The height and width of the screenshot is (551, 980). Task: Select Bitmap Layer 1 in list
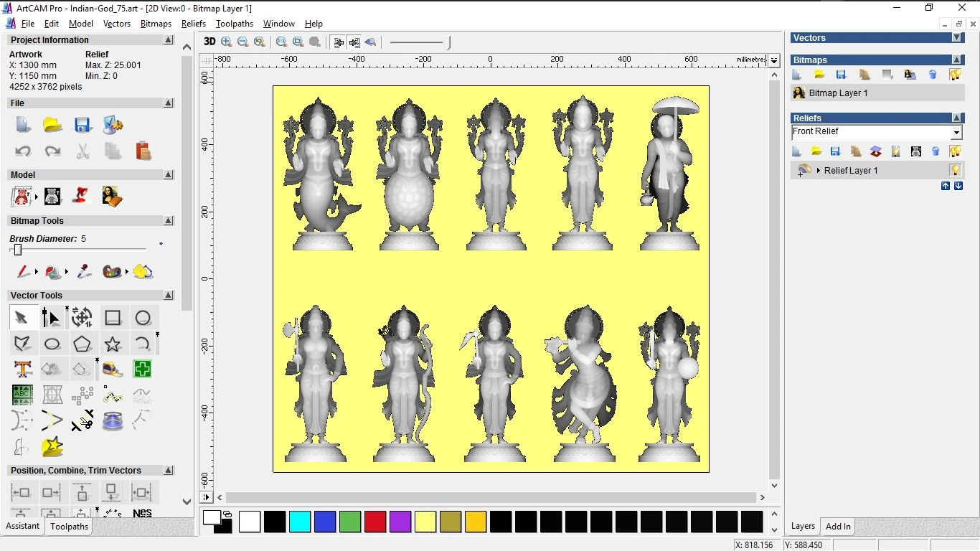838,93
